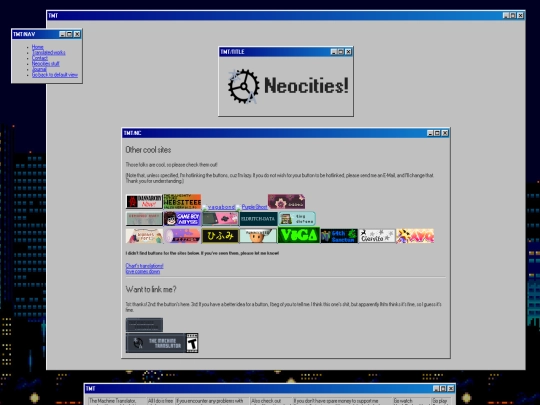
Task: Open the 64th Sanctum badge
Action: point(339,236)
